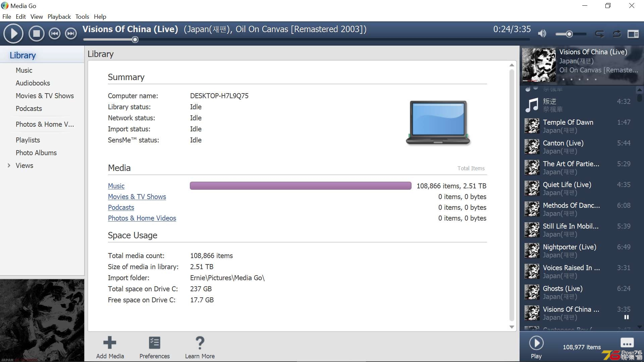The height and width of the screenshot is (362, 644).
Task: Click the Play button in top player bar
Action: click(x=13, y=34)
